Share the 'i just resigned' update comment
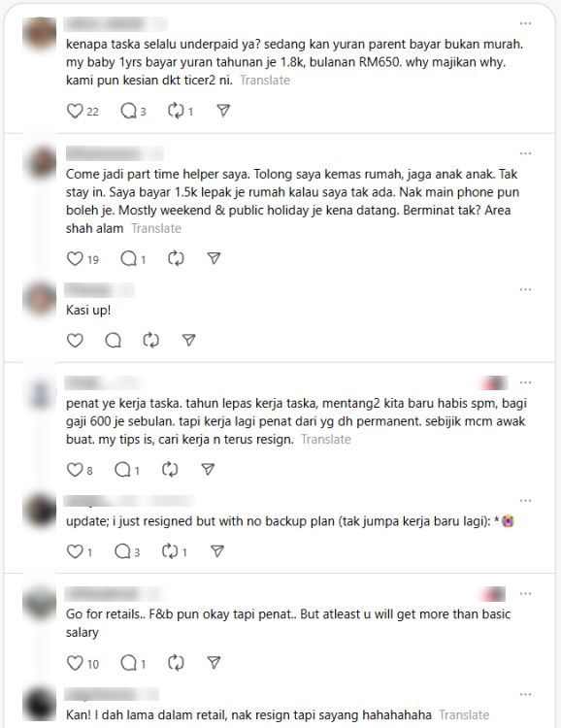 click(217, 551)
